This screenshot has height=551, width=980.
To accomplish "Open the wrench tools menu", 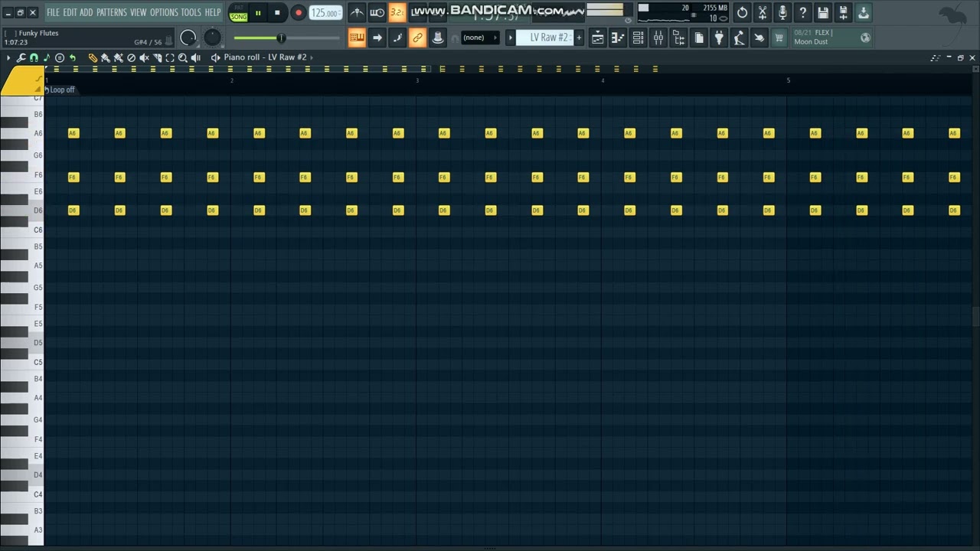I will point(21,57).
